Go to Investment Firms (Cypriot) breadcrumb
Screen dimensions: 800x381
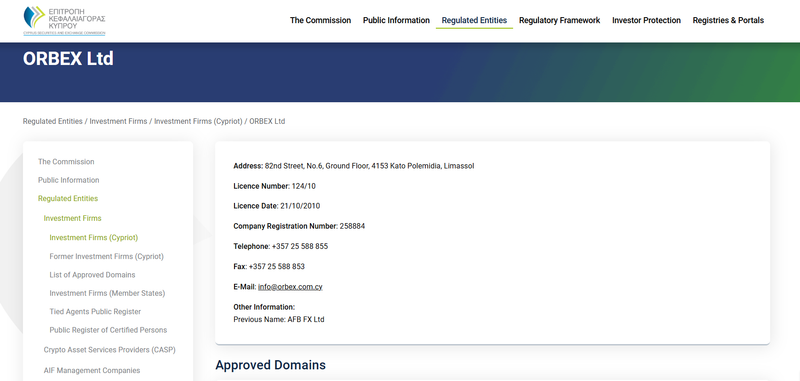click(x=198, y=121)
